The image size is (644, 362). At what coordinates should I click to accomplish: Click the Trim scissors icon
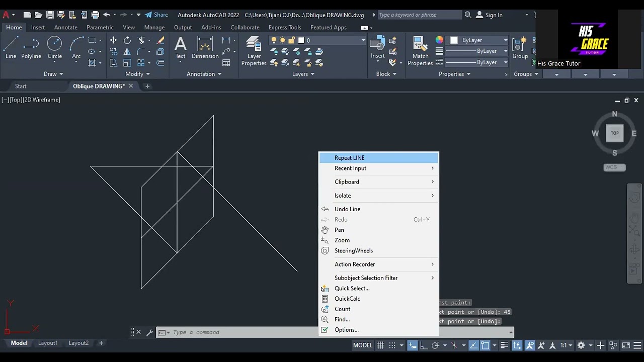click(141, 40)
